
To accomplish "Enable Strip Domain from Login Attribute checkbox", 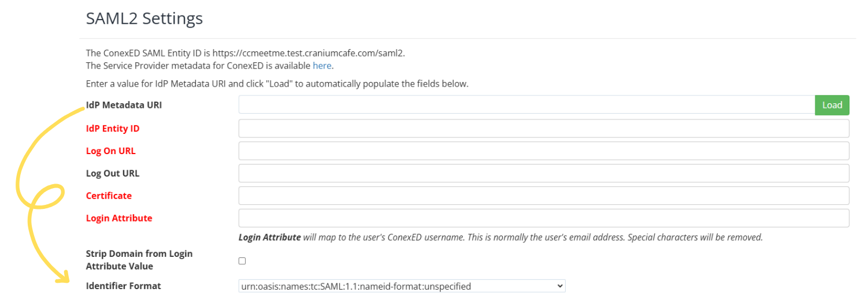I will click(242, 261).
